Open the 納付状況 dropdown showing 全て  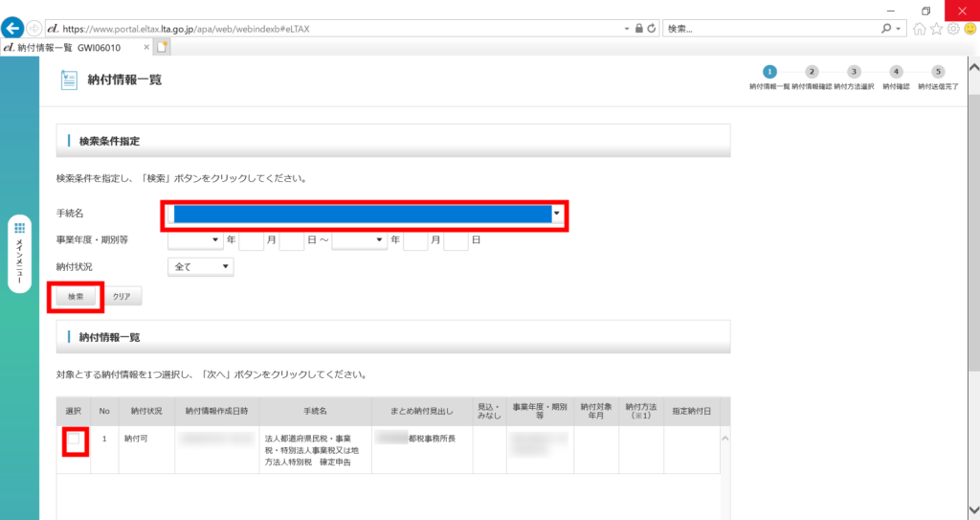point(200,267)
